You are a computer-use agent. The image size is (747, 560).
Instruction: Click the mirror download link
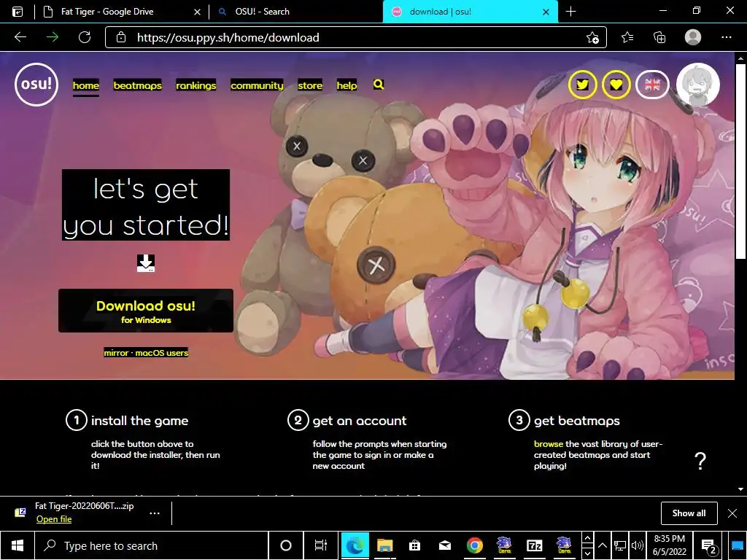116,353
